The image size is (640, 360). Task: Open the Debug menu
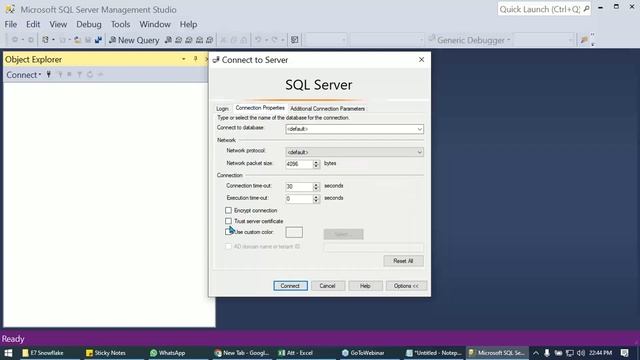(89, 24)
